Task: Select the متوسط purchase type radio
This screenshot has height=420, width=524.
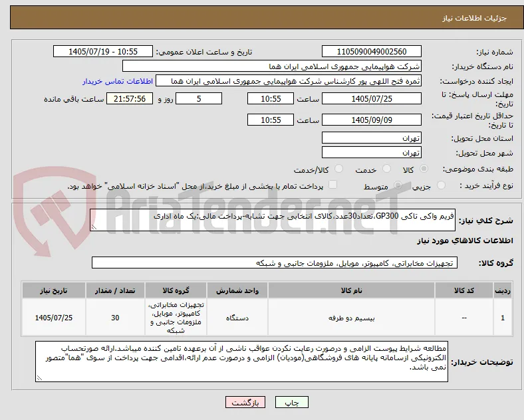Action: point(398,185)
